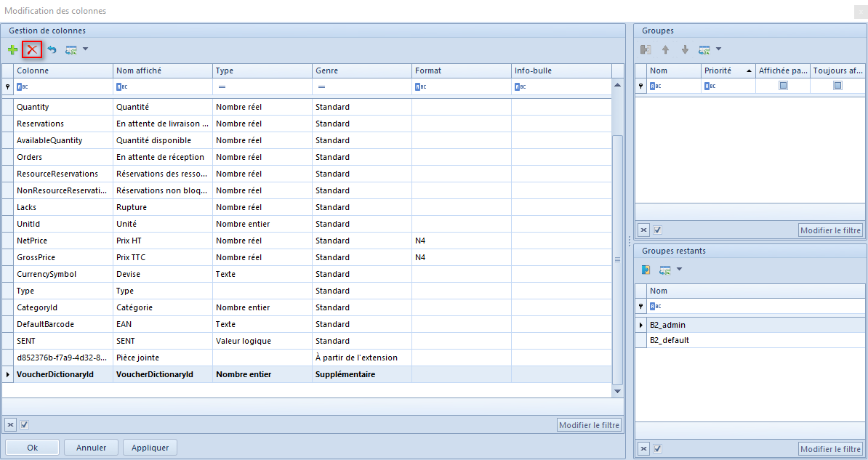Click the red X delete column icon
This screenshot has width=868, height=460.
tap(32, 50)
